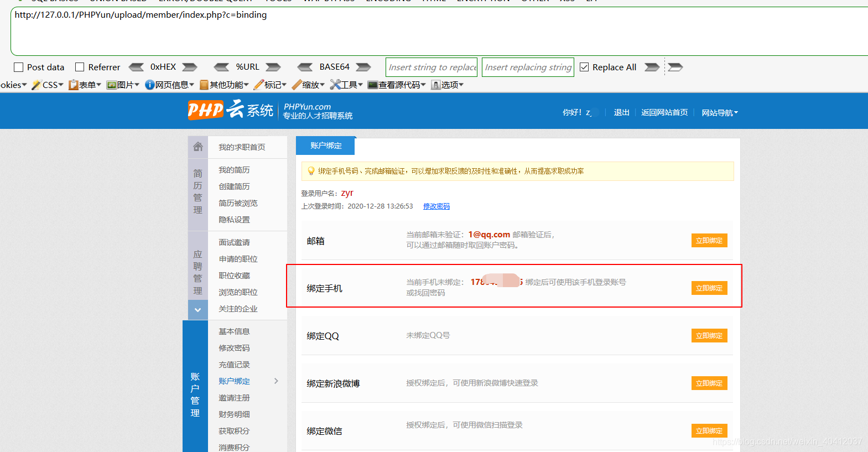The image size is (868, 452).
Task: Click 立即绑定 for 绑定手机
Action: pos(709,288)
